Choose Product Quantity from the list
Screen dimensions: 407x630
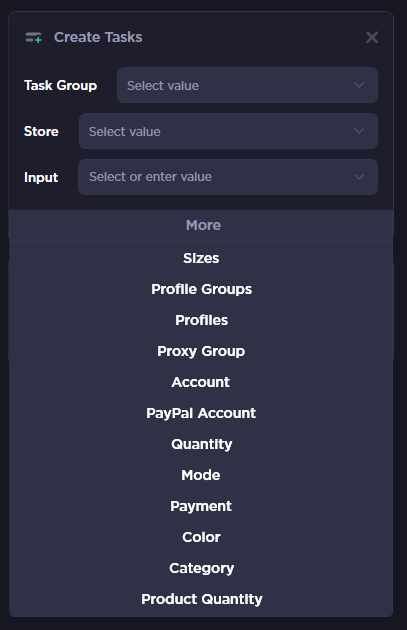click(201, 599)
